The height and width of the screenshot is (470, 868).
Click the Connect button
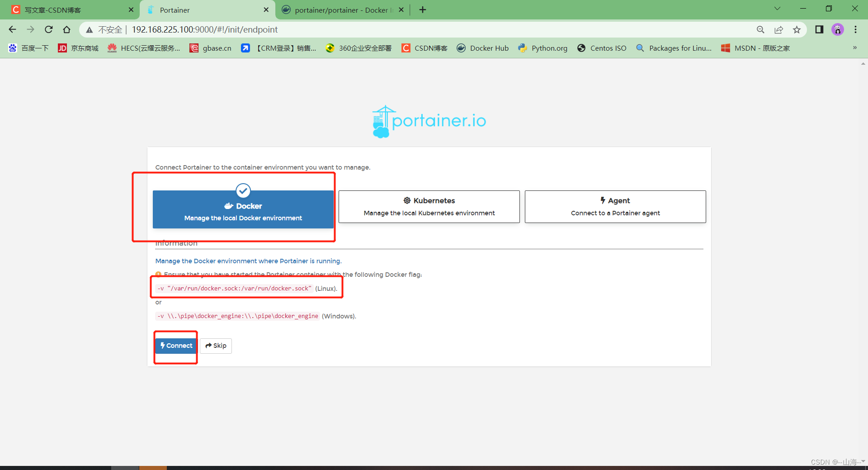coord(176,346)
